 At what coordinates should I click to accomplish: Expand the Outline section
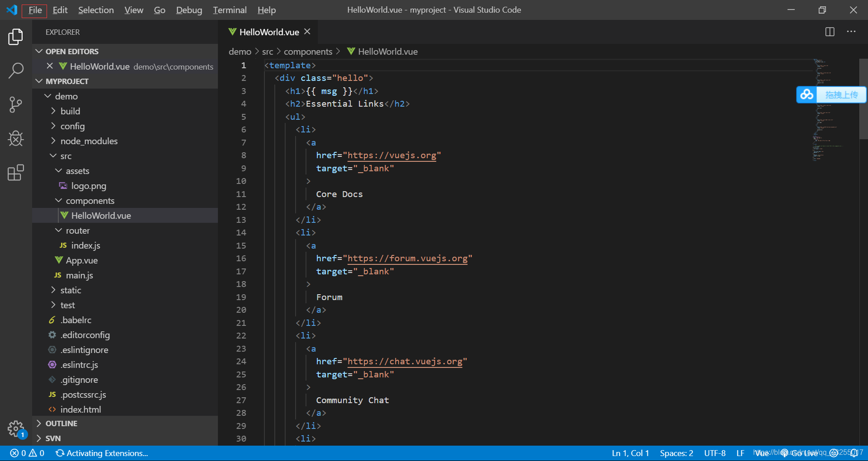coord(125,423)
